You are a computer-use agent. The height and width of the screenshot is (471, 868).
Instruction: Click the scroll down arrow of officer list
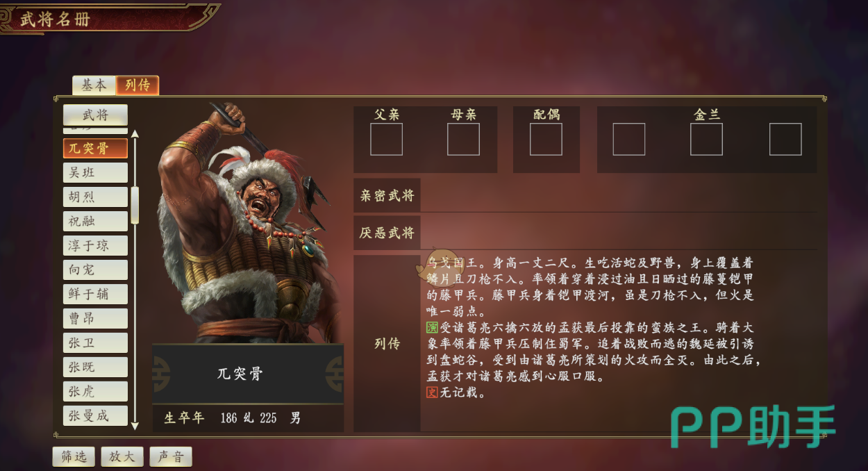[135, 424]
